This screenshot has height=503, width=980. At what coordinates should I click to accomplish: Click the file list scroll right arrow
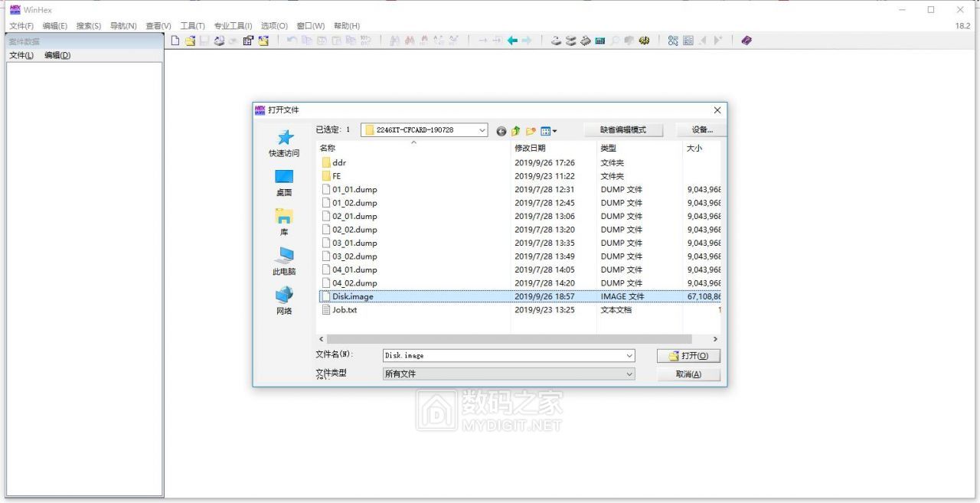(715, 339)
